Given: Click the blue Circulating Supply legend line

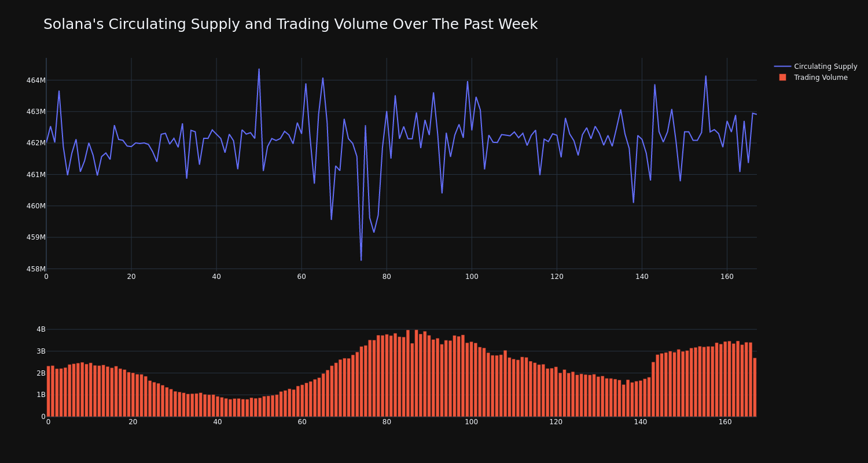Looking at the screenshot, I should point(782,67).
